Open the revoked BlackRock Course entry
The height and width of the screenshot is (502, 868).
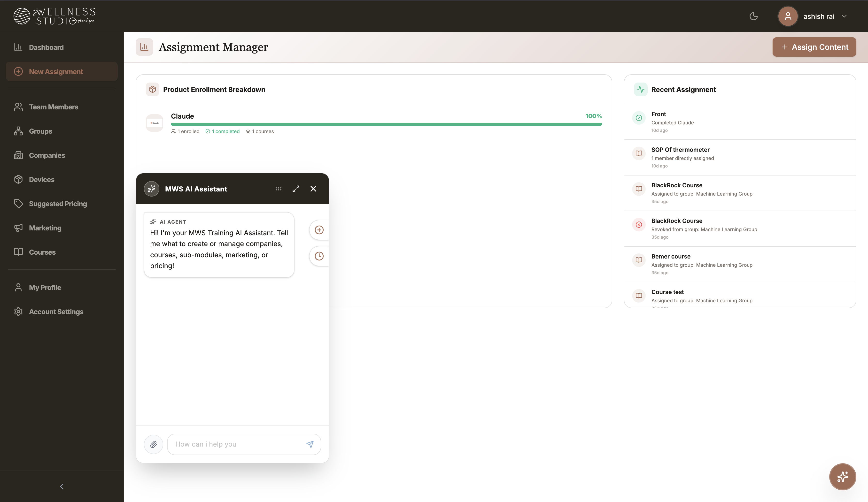click(740, 229)
